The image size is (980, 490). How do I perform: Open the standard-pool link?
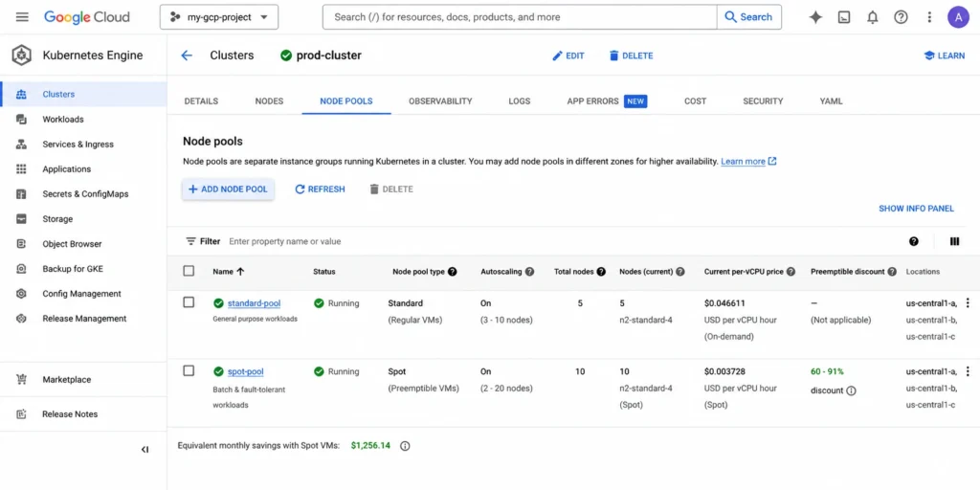(254, 303)
